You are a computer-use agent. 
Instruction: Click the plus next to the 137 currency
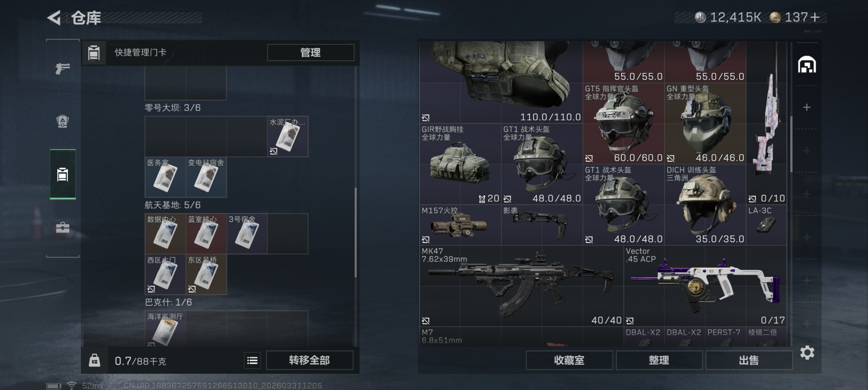815,17
